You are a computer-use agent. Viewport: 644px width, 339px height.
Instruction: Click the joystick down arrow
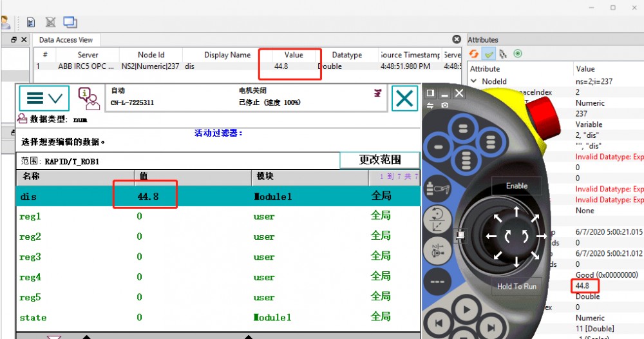tap(516, 261)
